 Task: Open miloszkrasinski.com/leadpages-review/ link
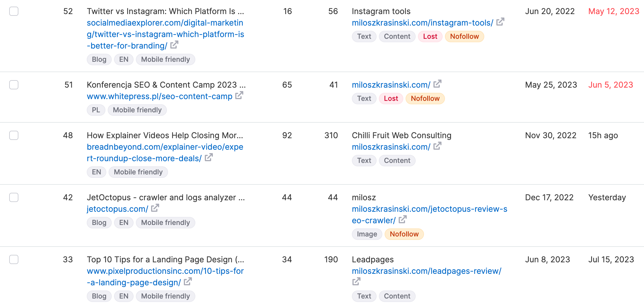tap(427, 271)
